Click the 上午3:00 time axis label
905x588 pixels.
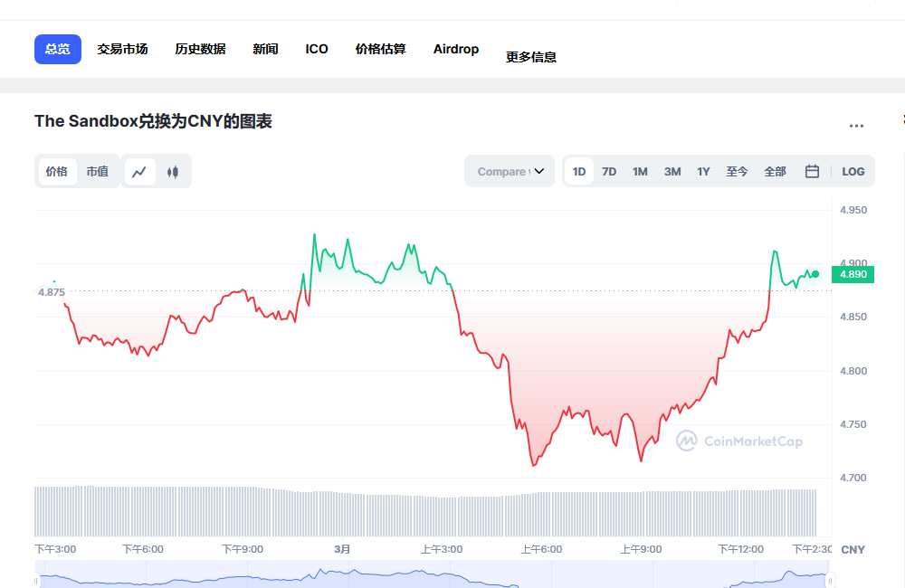point(442,549)
